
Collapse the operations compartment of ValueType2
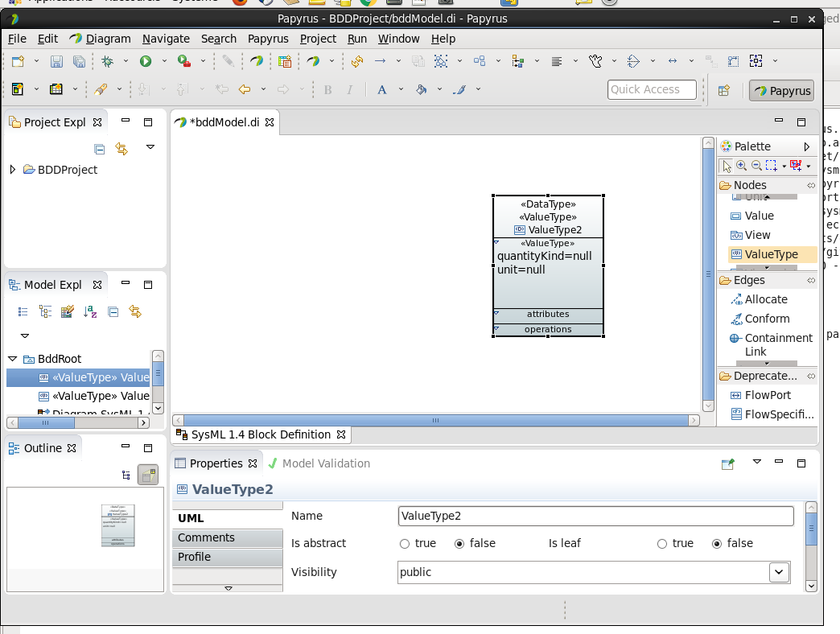tap(496, 328)
